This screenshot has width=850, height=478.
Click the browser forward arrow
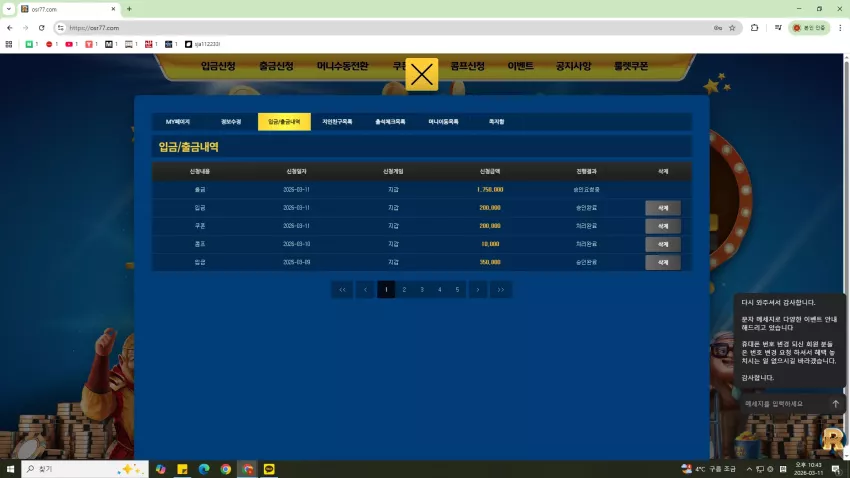pos(25,28)
